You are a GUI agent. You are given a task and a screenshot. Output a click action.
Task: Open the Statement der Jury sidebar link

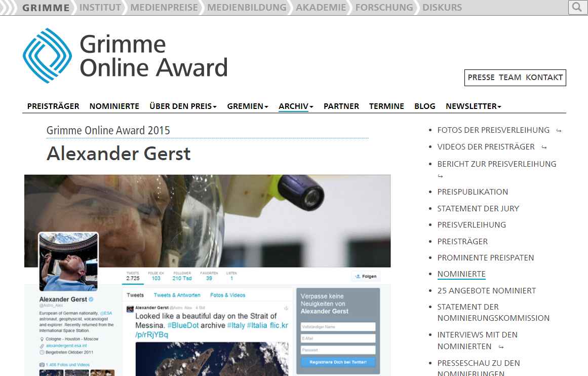coord(478,209)
